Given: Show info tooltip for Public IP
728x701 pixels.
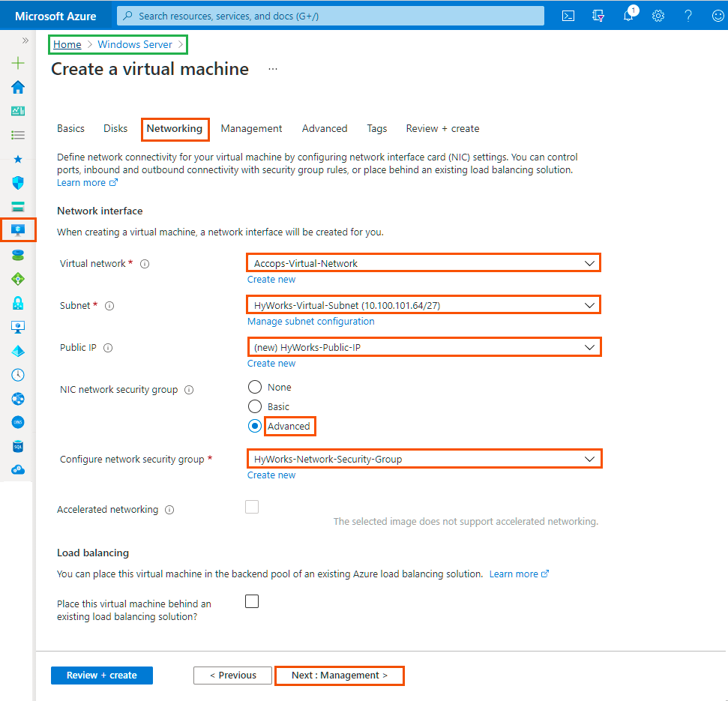Looking at the screenshot, I should click(108, 348).
